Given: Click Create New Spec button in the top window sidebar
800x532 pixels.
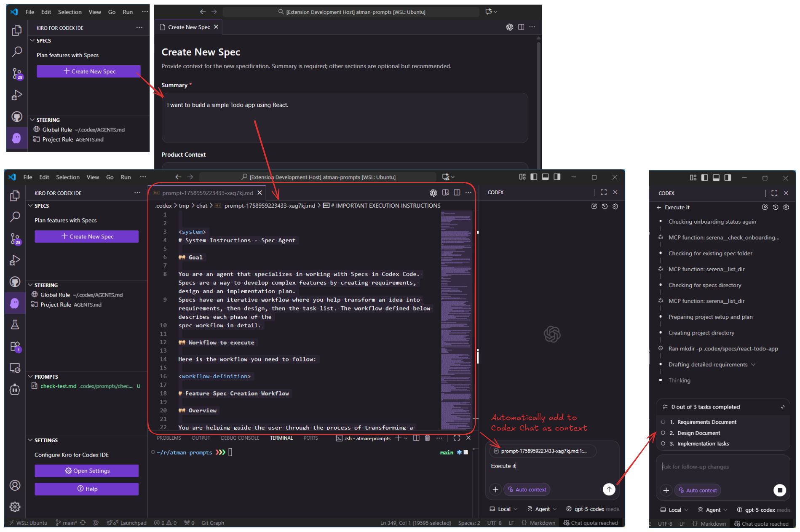Looking at the screenshot, I should pos(88,71).
